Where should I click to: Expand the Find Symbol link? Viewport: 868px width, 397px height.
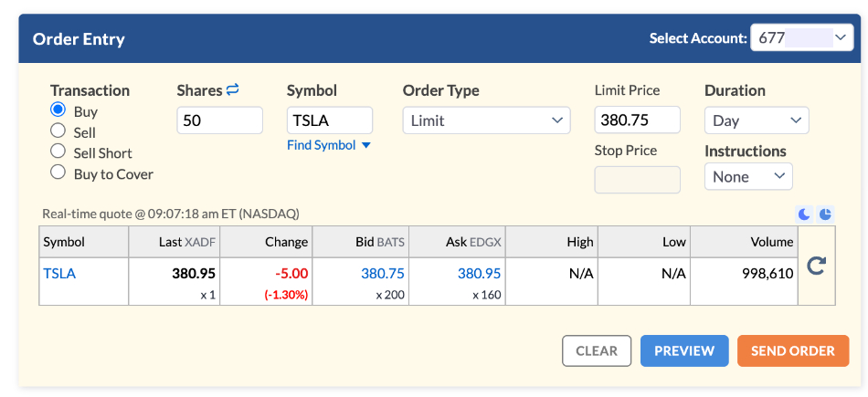[329, 145]
